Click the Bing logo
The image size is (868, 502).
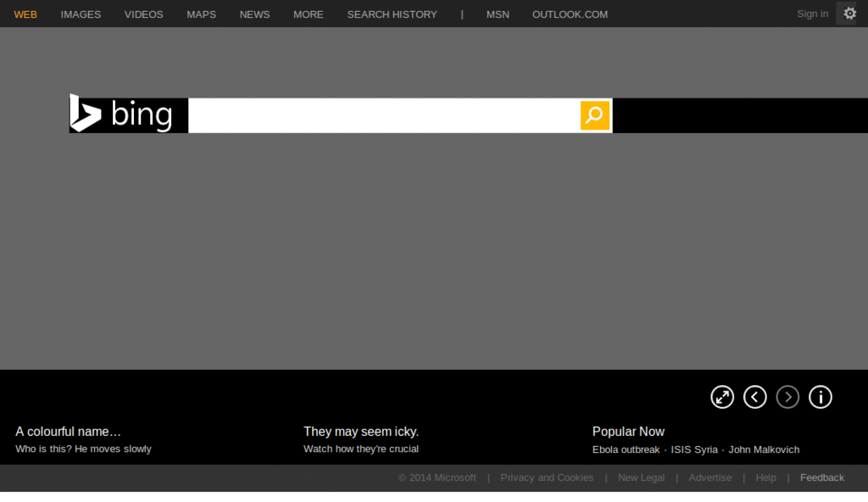[x=122, y=114]
